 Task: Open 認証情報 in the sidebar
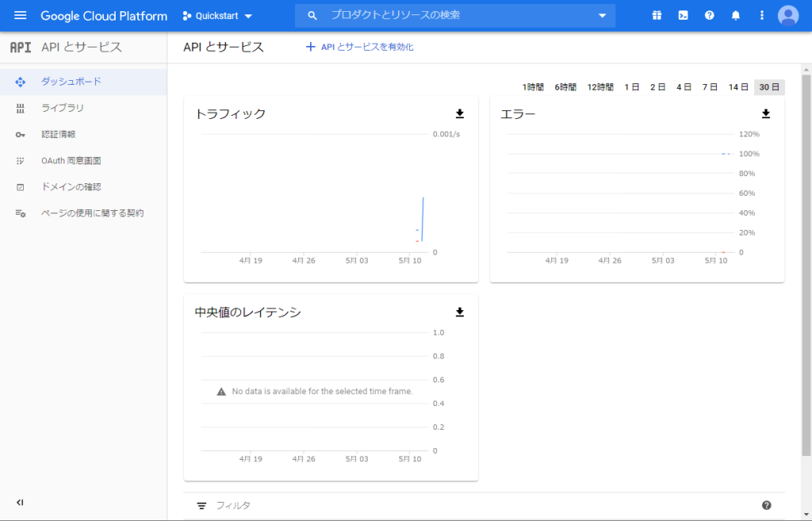point(83,135)
